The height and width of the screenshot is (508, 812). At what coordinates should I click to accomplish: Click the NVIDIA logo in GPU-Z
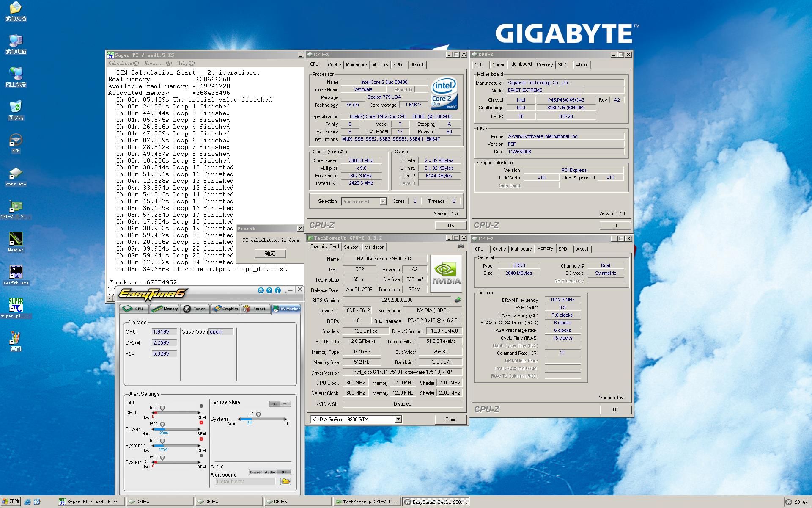(x=446, y=274)
